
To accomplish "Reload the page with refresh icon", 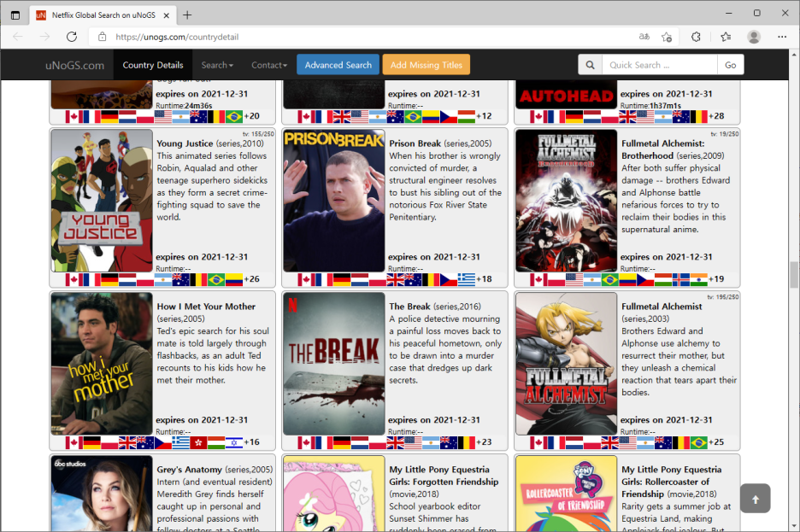I will click(72, 37).
